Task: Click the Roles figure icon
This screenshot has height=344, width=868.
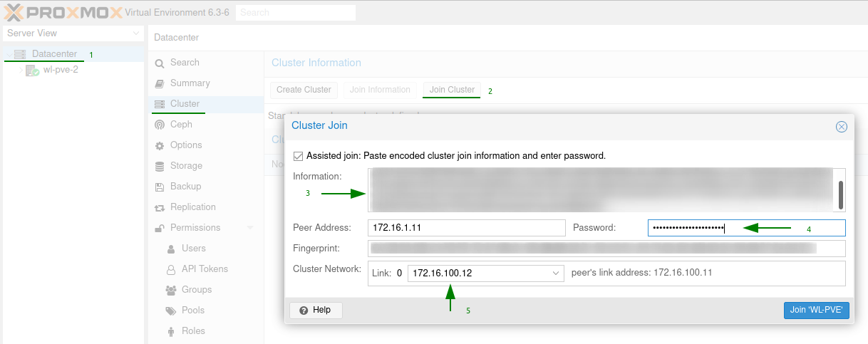Action: click(170, 331)
